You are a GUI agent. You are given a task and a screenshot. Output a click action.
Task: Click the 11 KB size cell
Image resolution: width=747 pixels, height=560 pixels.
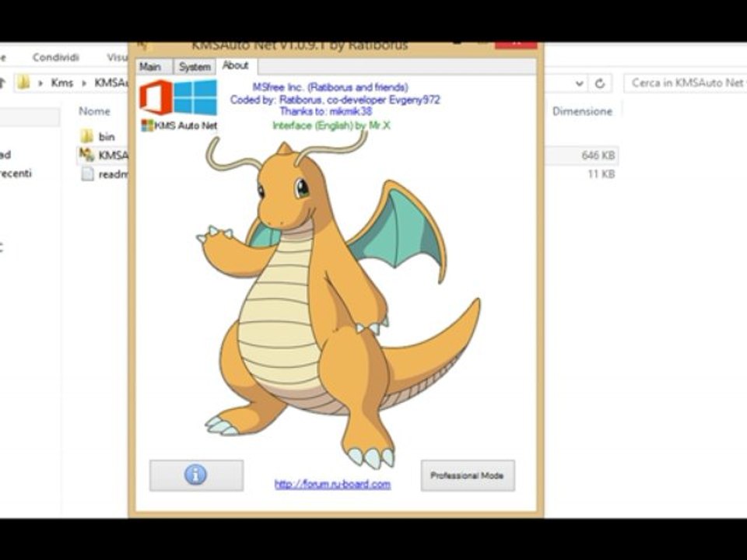[601, 173]
